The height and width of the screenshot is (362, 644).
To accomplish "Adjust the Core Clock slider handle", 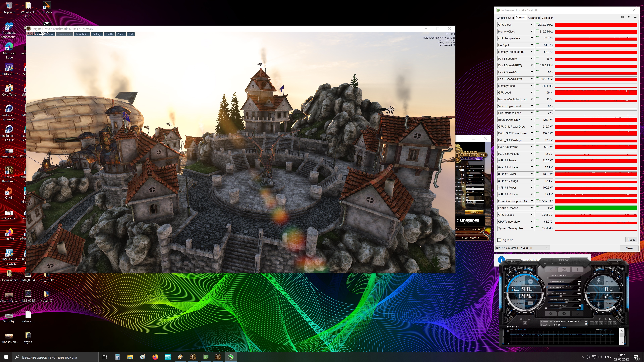I will click(x=560, y=296).
